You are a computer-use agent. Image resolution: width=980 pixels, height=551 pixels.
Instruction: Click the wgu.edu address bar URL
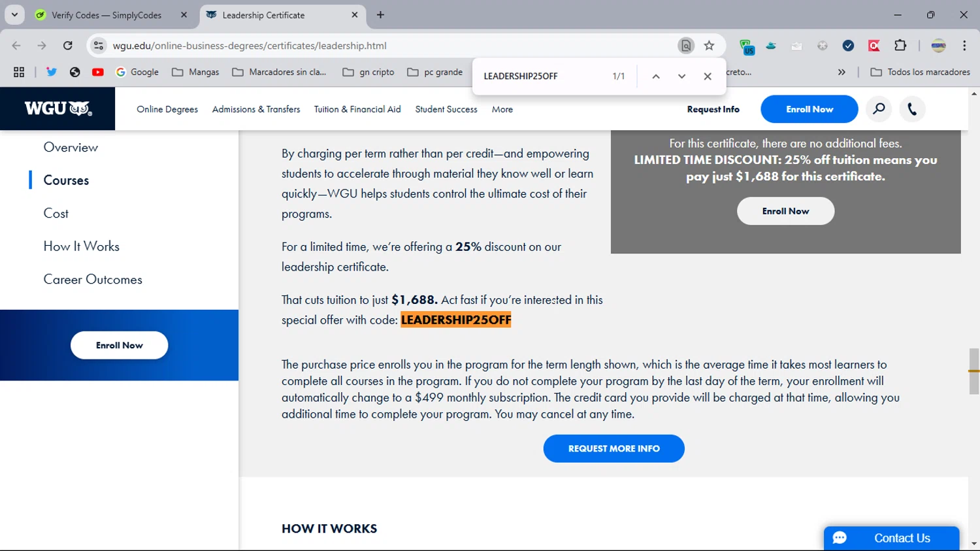pos(250,46)
